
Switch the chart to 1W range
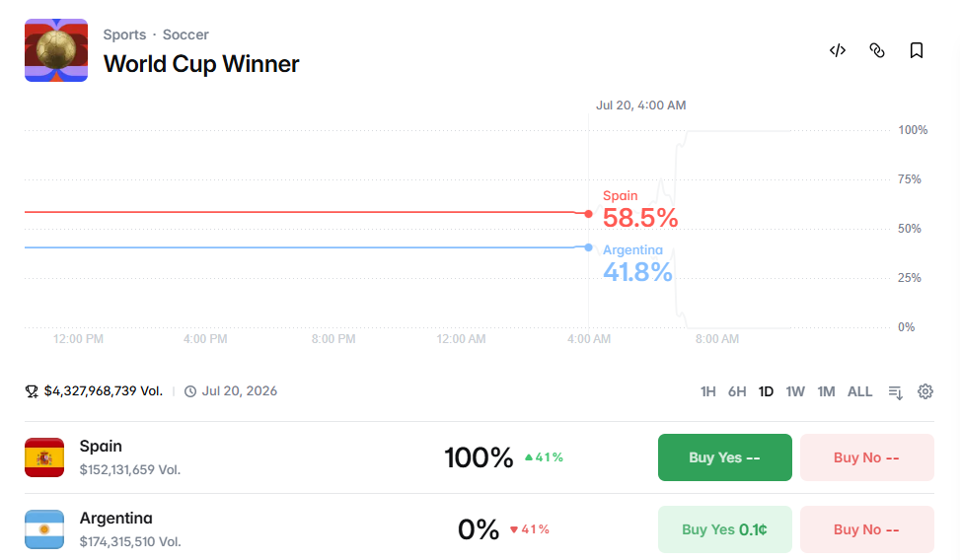(794, 391)
